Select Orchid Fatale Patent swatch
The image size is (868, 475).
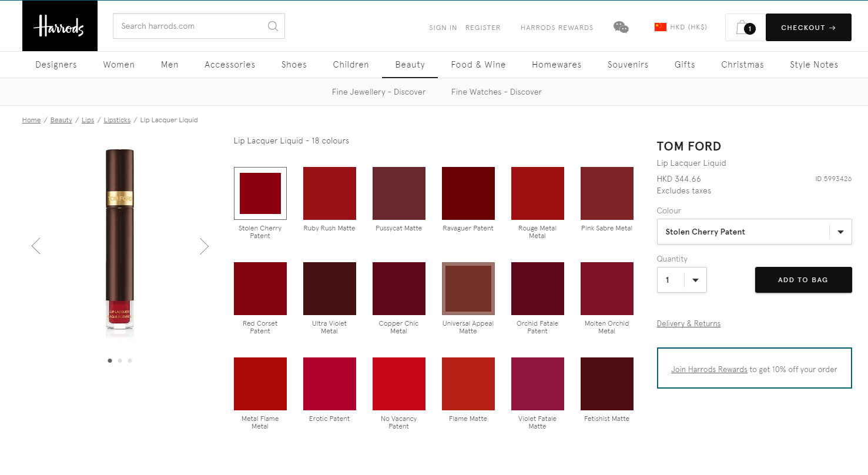pos(538,289)
